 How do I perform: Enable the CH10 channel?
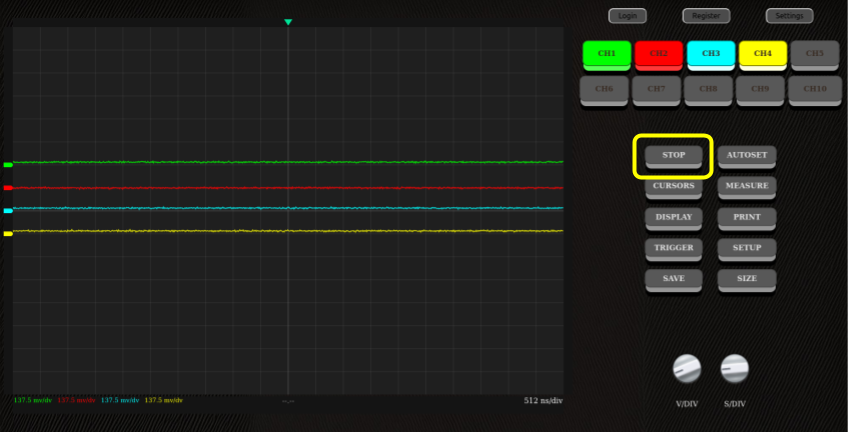click(x=814, y=89)
